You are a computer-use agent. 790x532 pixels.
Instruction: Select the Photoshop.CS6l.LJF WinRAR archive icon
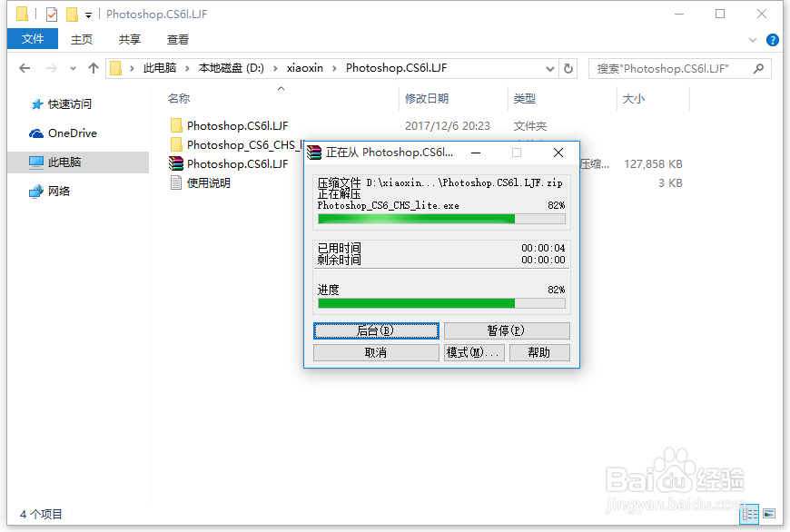tap(176, 163)
